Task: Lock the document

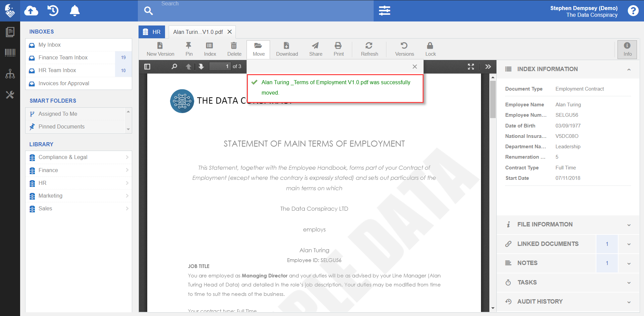Action: [x=430, y=49]
